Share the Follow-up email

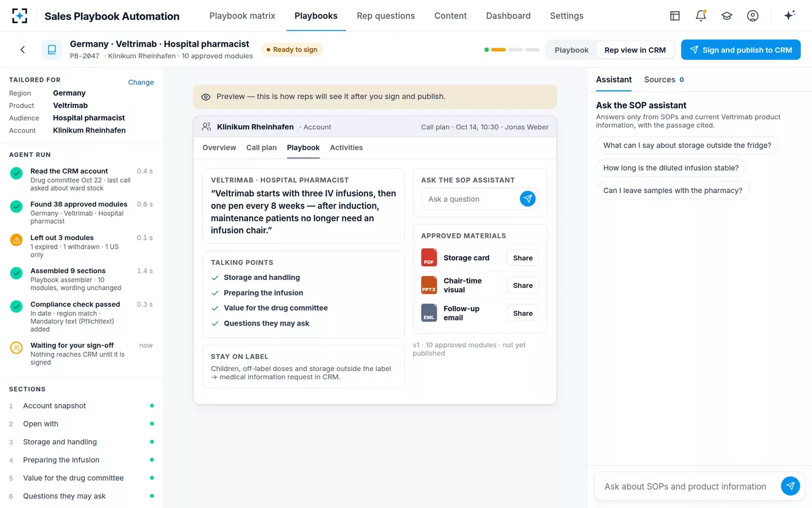tap(523, 313)
